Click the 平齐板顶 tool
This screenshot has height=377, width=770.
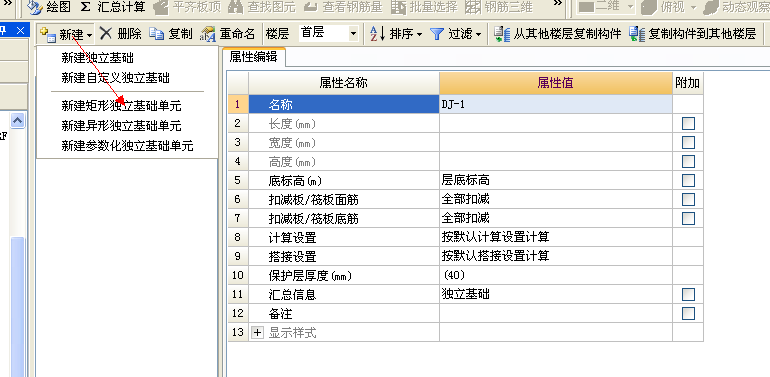(x=187, y=7)
